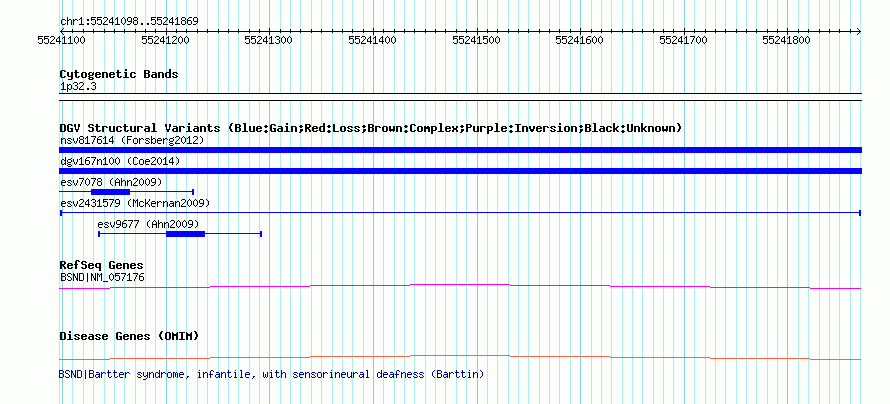Select the magenta BSND RefSeq gene line
The image size is (890, 404).
460,287
